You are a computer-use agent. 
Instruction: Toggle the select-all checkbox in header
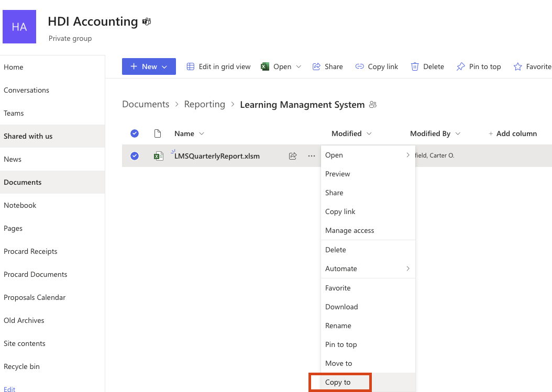coord(135,133)
